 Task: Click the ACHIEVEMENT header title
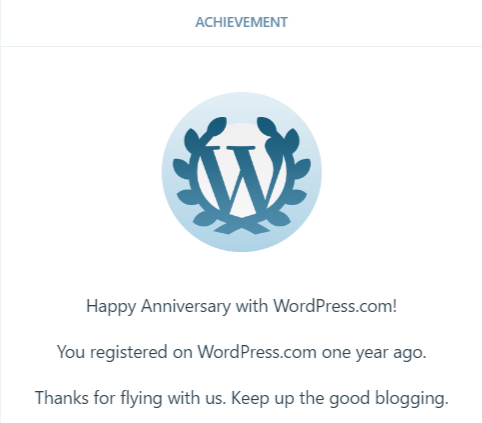241,22
